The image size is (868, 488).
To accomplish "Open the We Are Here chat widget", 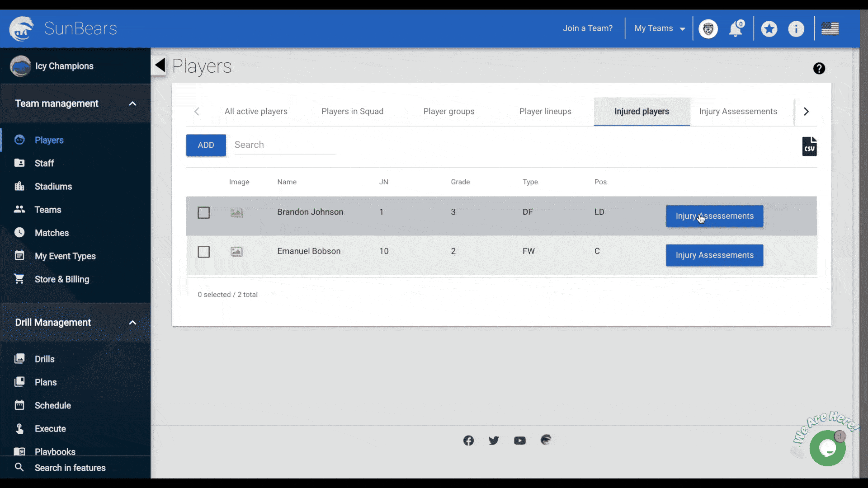I will (x=827, y=448).
